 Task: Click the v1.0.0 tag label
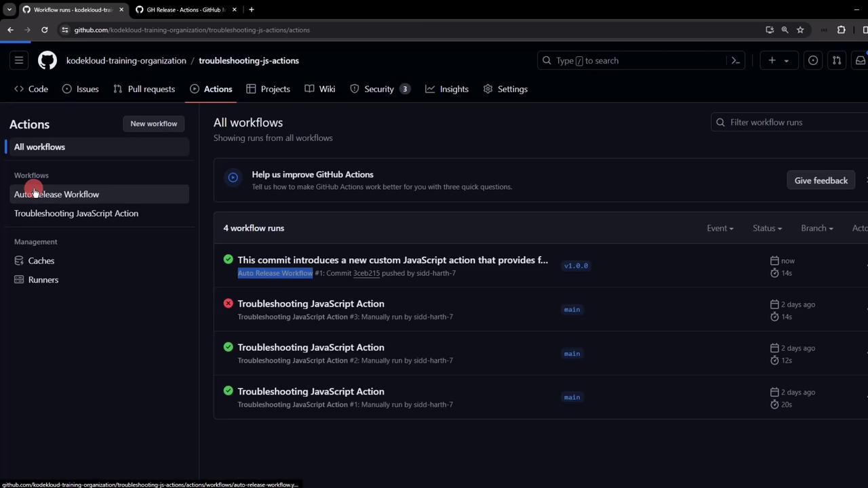(576, 266)
